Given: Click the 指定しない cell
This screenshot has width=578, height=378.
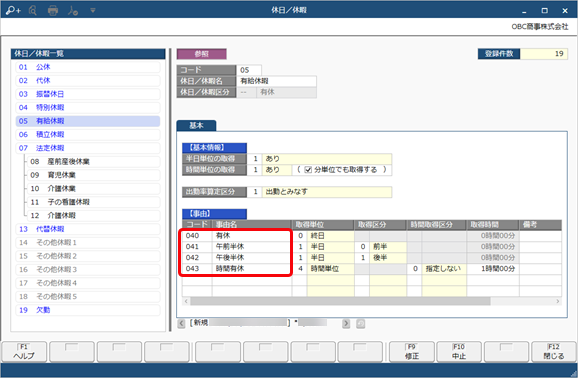Looking at the screenshot, I should tap(444, 269).
